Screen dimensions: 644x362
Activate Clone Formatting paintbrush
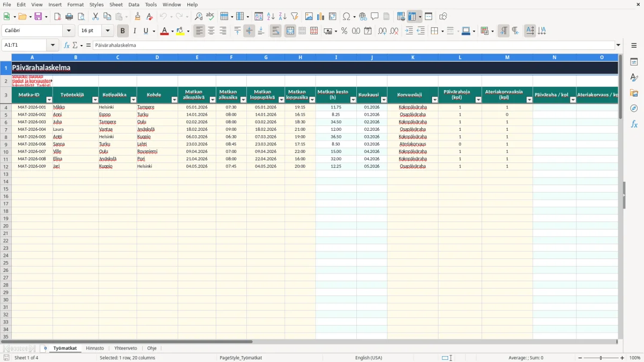point(137,16)
